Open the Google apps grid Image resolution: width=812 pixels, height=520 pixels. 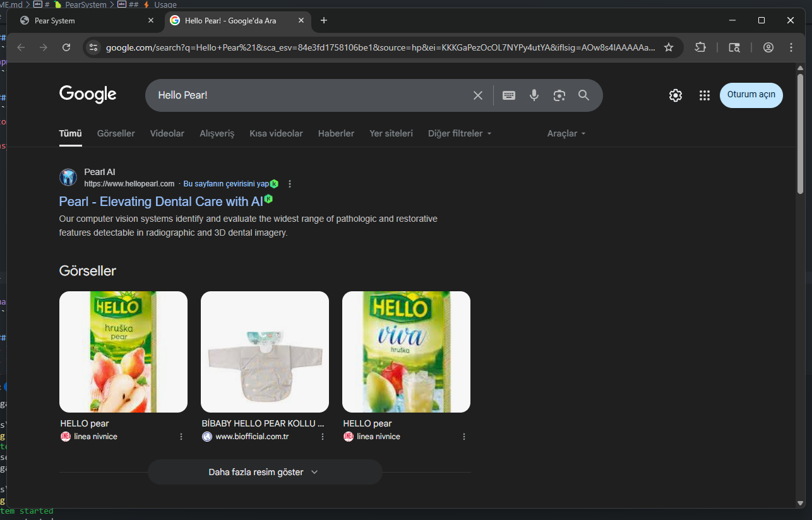705,95
